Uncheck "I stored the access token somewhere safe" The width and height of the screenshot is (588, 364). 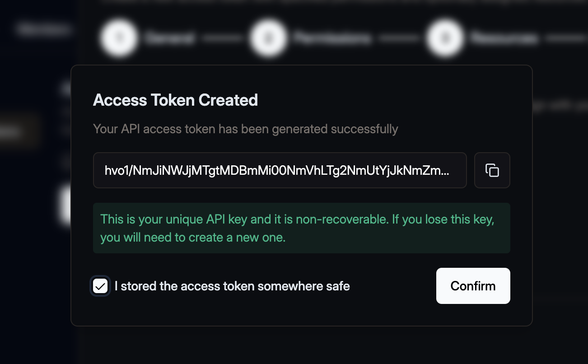click(x=100, y=286)
